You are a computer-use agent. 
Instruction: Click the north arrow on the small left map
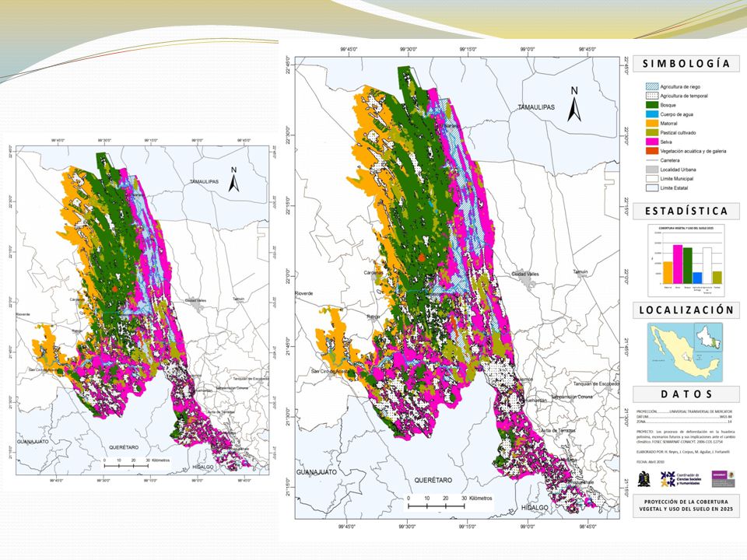coord(233,180)
